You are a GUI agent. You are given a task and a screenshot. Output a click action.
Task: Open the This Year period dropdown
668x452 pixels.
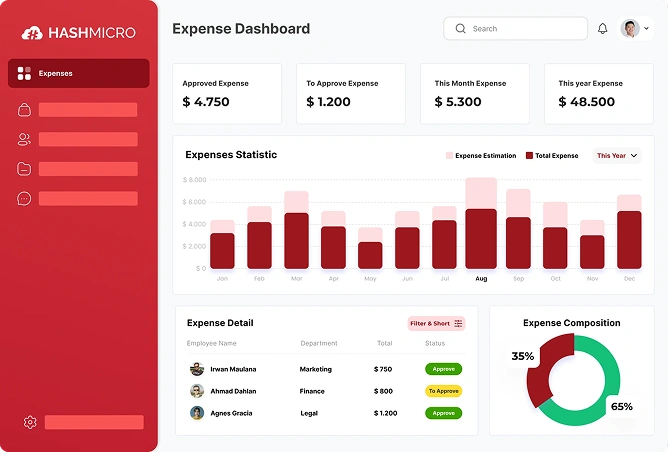(617, 156)
